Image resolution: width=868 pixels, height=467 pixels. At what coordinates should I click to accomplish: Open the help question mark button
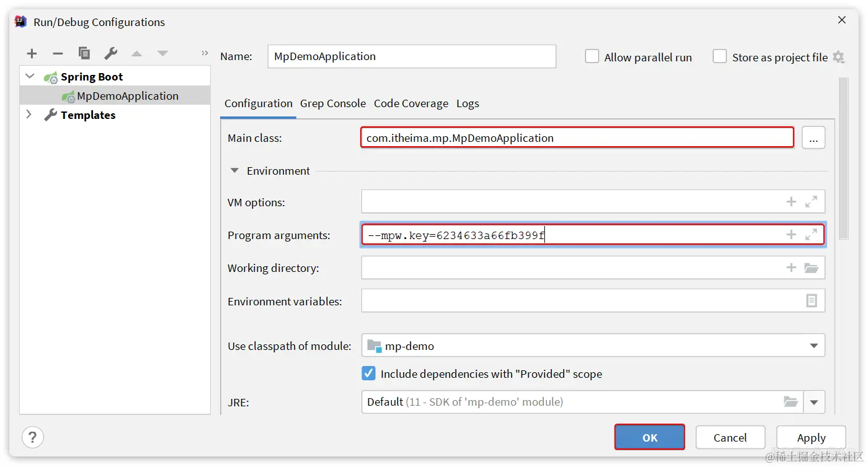tap(33, 437)
